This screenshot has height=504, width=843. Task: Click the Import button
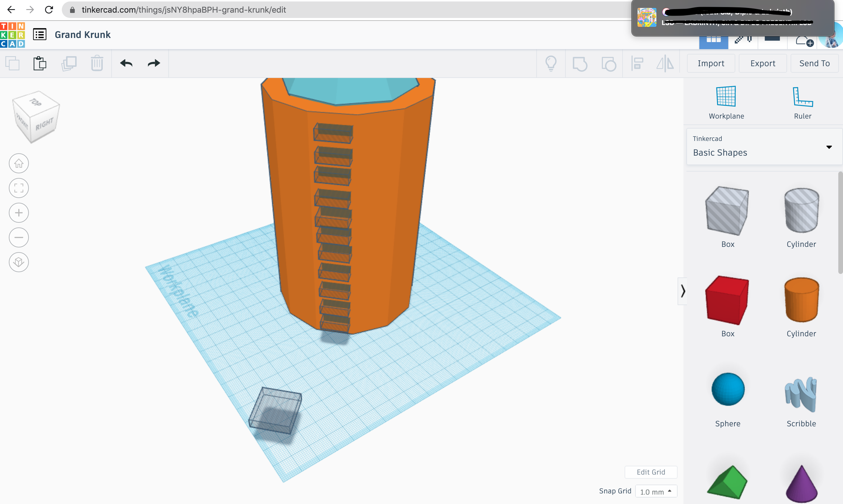pos(711,64)
